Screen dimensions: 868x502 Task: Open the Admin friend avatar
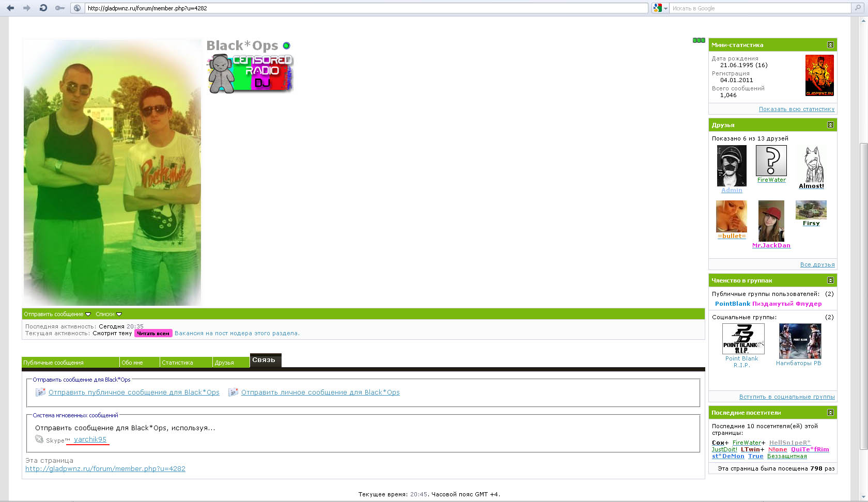click(732, 166)
